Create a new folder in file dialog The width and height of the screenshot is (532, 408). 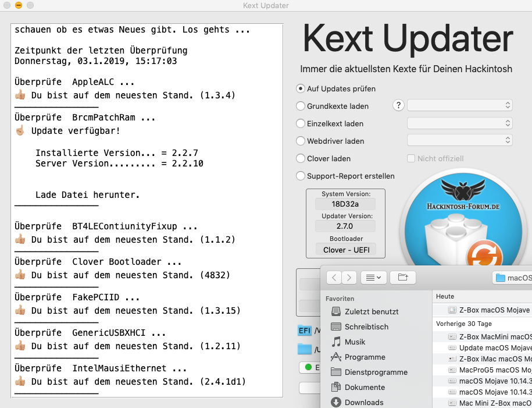point(403,278)
